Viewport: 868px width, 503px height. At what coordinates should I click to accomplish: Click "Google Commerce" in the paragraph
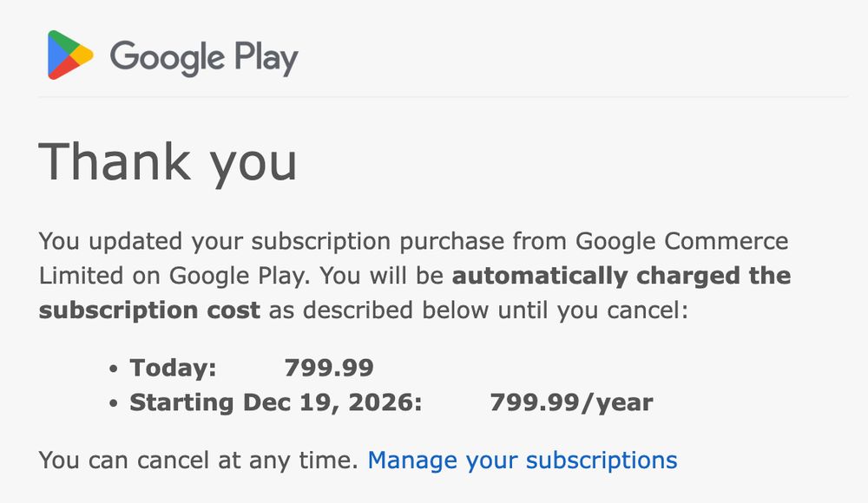pyautogui.click(x=681, y=241)
